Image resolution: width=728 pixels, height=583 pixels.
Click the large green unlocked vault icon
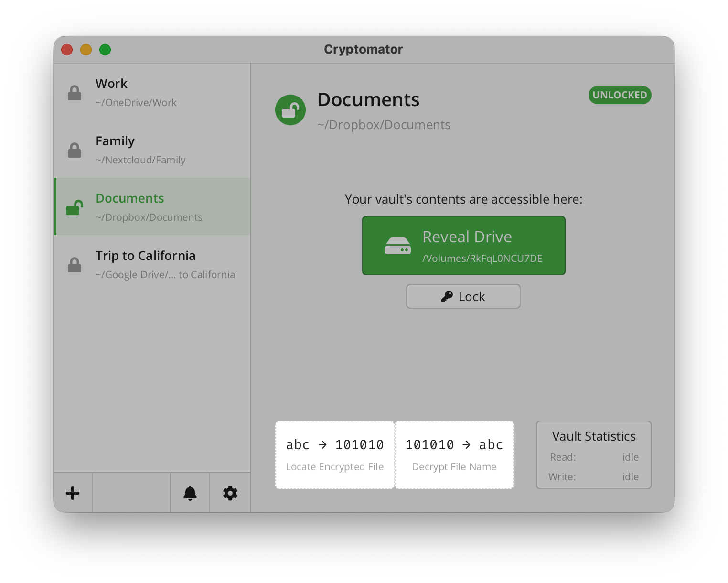tap(290, 110)
